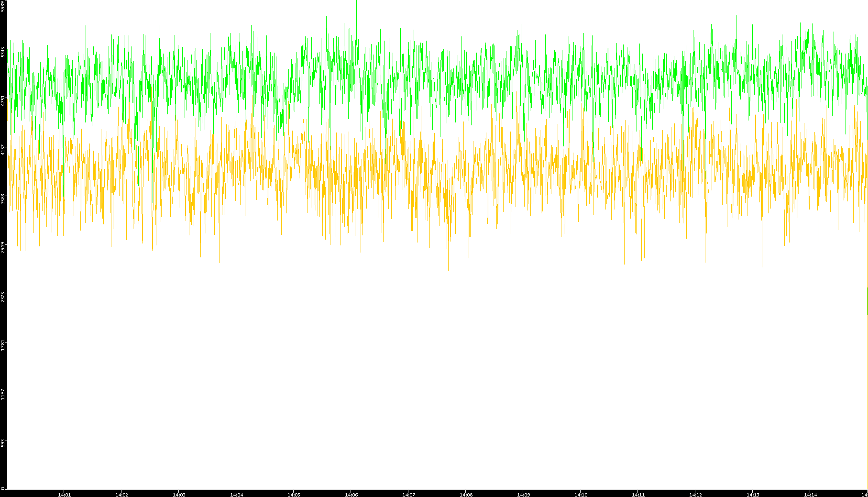Click the green drop at right edge
Viewport: 868px width, 497px height.
867,301
